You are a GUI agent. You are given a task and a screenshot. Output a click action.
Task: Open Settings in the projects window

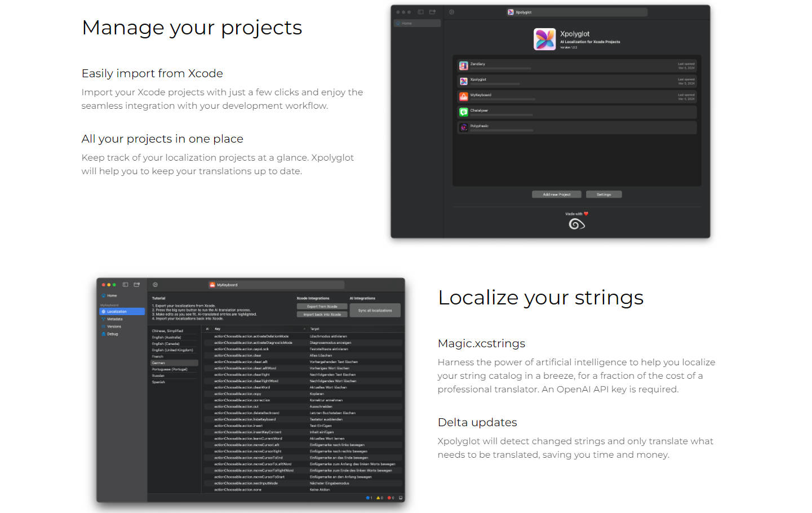[604, 194]
